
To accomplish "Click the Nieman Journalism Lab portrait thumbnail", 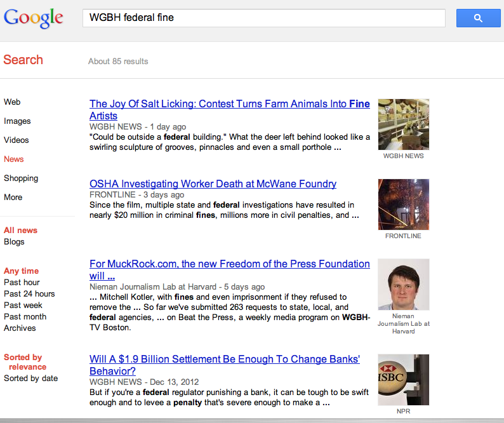I will click(403, 284).
